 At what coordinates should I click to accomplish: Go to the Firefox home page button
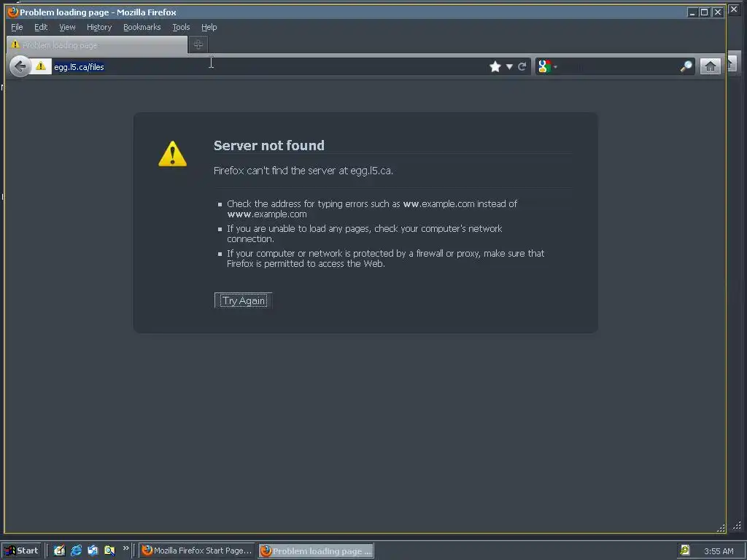[x=710, y=66]
